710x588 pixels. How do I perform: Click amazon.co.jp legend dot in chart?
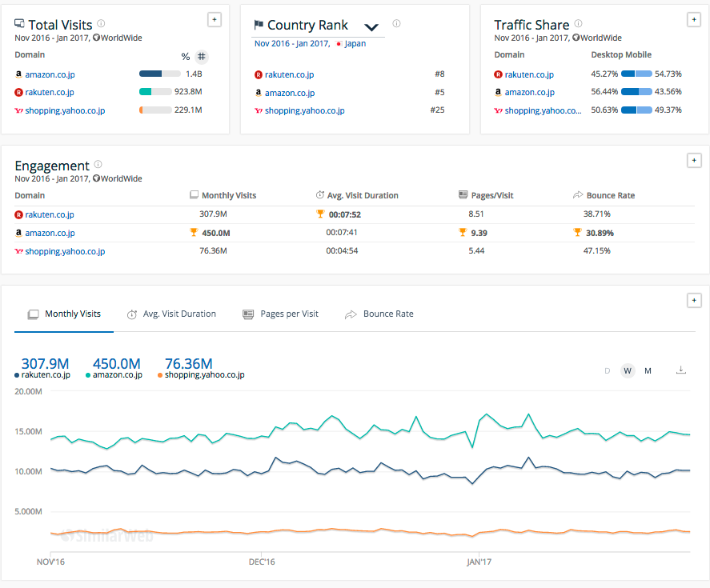[x=88, y=375]
